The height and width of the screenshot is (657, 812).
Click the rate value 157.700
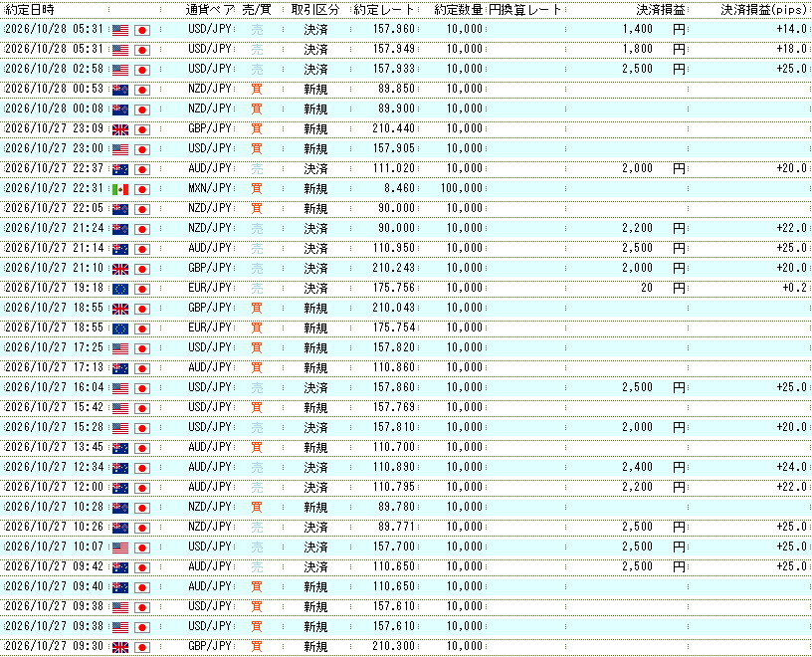click(x=394, y=547)
